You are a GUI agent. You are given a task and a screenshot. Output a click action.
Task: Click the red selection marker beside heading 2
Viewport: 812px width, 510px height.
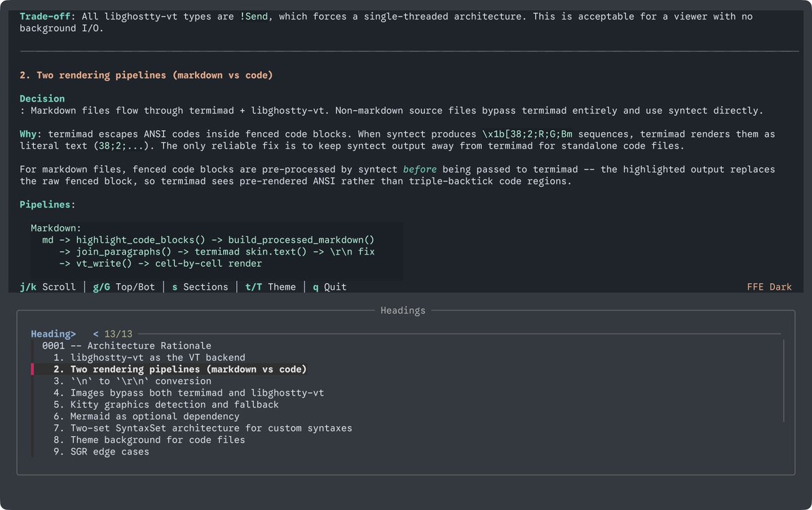click(x=32, y=369)
